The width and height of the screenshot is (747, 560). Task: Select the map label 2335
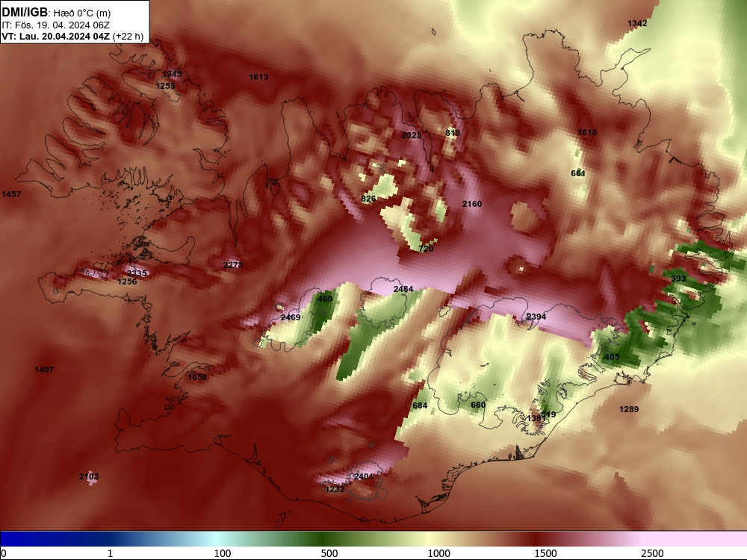click(x=137, y=273)
